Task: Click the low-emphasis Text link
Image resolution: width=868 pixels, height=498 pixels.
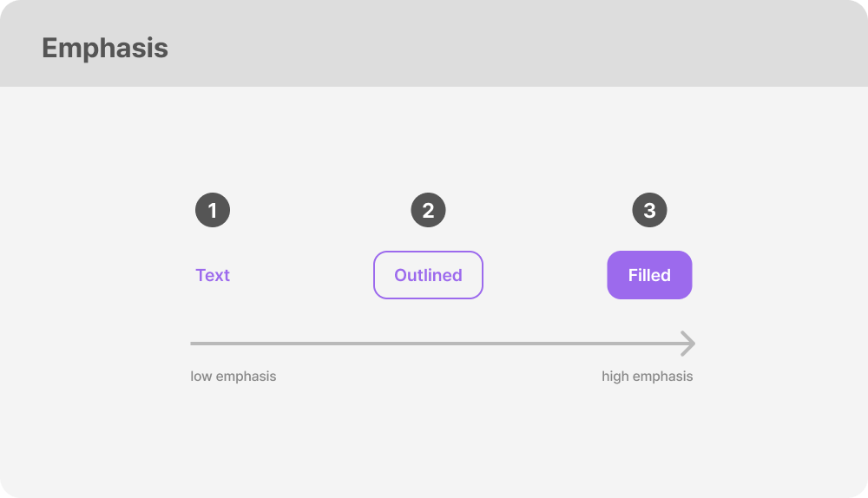Action: 213,275
